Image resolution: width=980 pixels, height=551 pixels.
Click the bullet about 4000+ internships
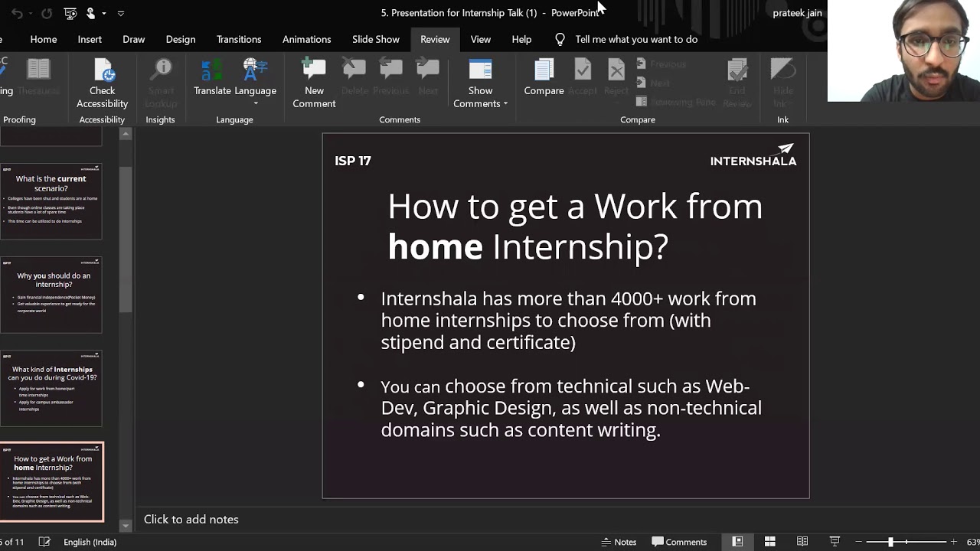[568, 320]
